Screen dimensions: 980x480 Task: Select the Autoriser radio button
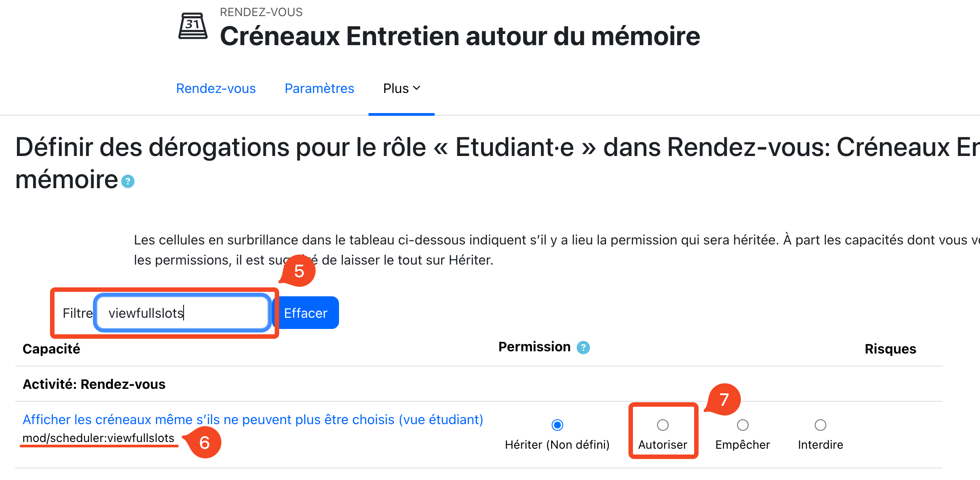point(663,425)
